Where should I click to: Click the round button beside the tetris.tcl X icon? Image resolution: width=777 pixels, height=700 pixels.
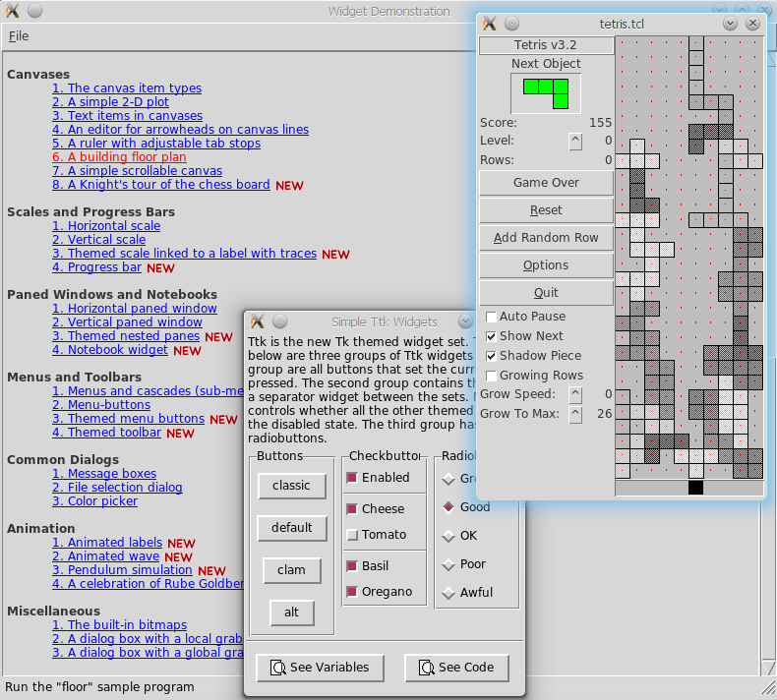click(511, 24)
